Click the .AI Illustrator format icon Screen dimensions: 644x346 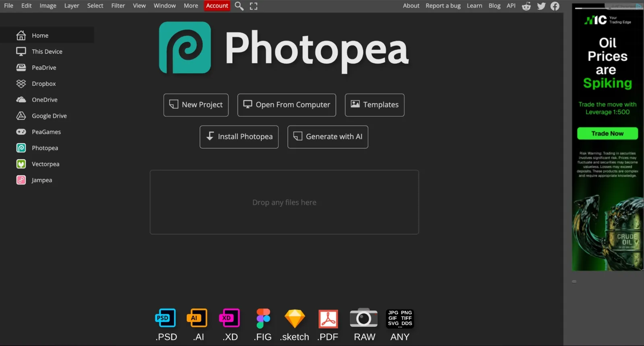click(197, 318)
